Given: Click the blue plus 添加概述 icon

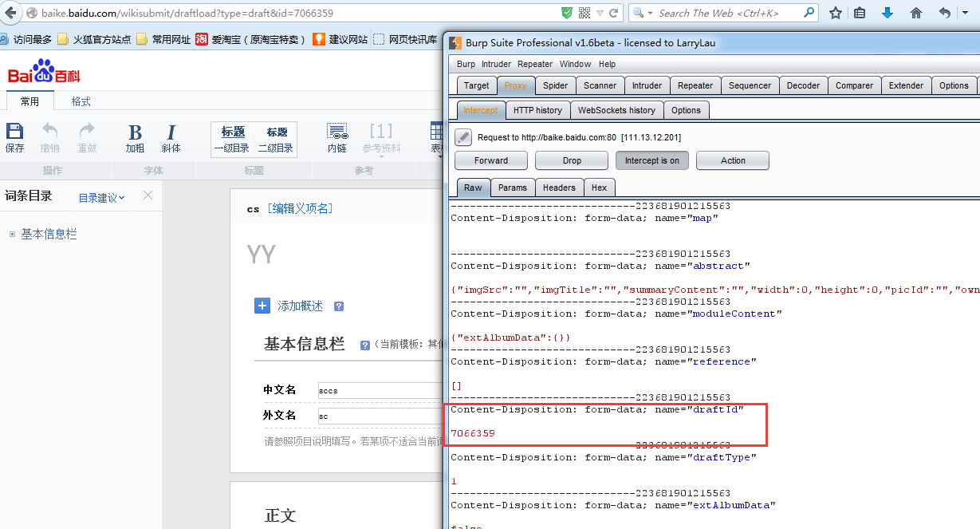Looking at the screenshot, I should [x=262, y=306].
